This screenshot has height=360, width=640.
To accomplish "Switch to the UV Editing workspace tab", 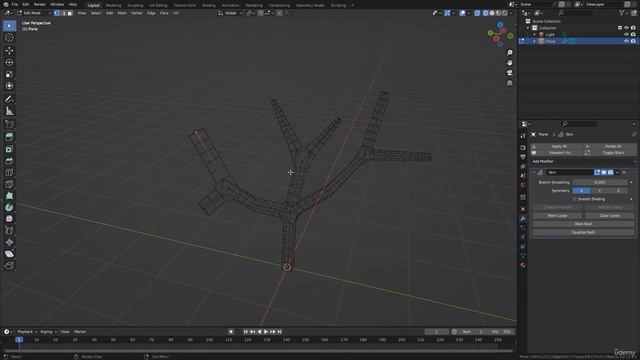I will (158, 5).
